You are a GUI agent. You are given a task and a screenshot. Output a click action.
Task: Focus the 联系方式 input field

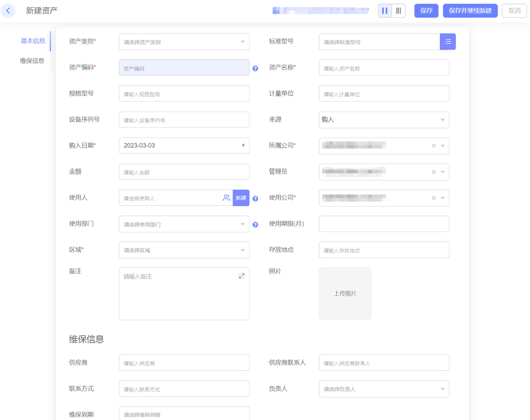click(x=184, y=389)
